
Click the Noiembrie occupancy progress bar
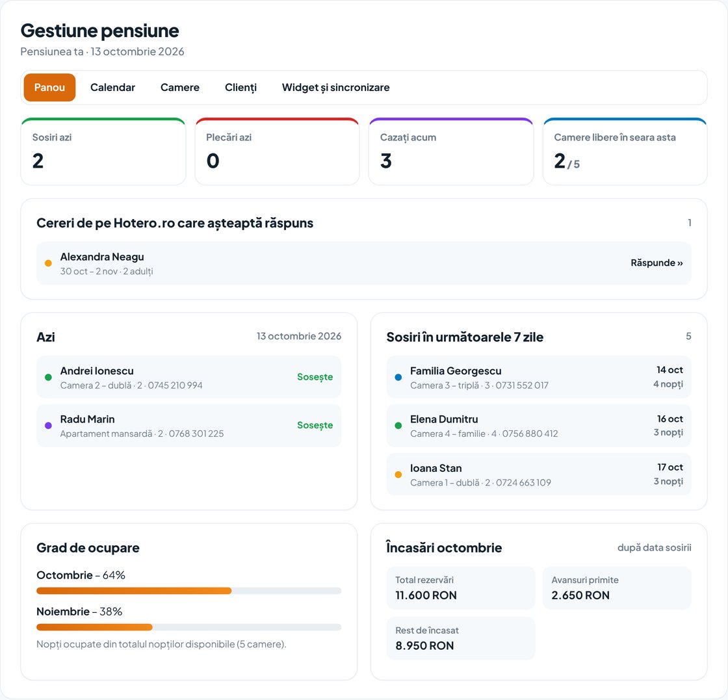[x=189, y=627]
